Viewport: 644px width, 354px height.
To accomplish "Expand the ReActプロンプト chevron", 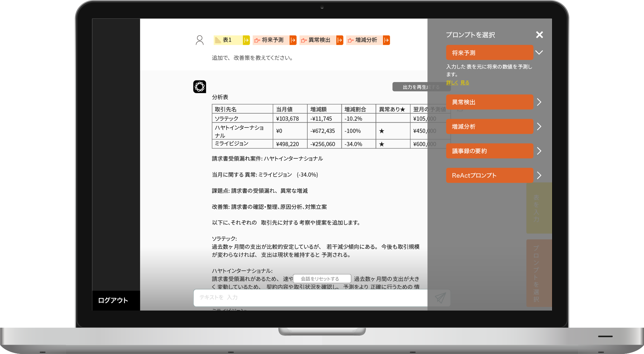I will (539, 175).
